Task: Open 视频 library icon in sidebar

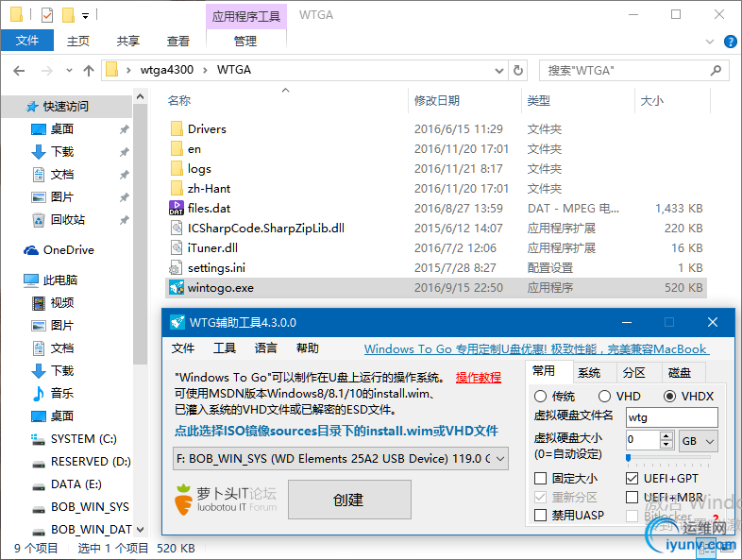Action: point(39,303)
